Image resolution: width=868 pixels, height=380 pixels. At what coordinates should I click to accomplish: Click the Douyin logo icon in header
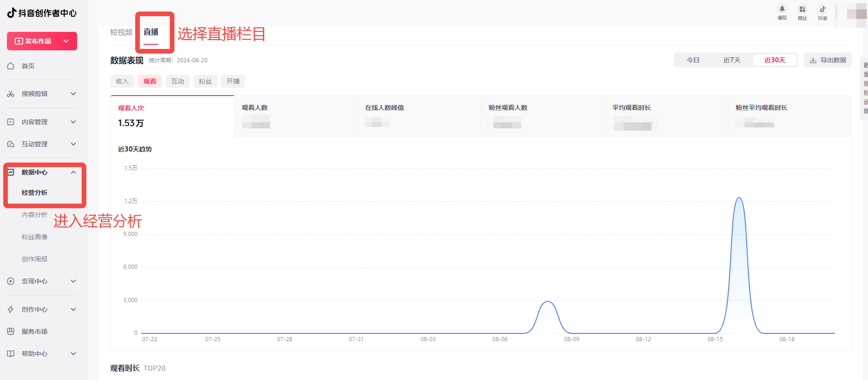(x=822, y=9)
